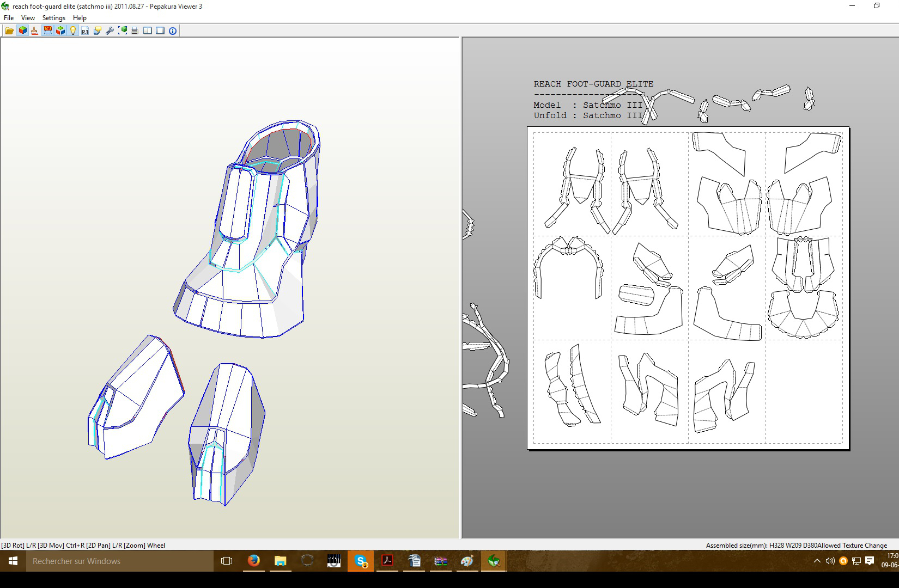Click the skirt-shaped pattern in the right column

803,315
